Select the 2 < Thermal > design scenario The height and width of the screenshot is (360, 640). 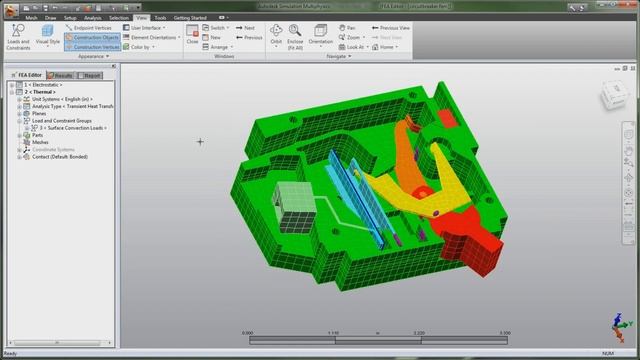point(40,92)
